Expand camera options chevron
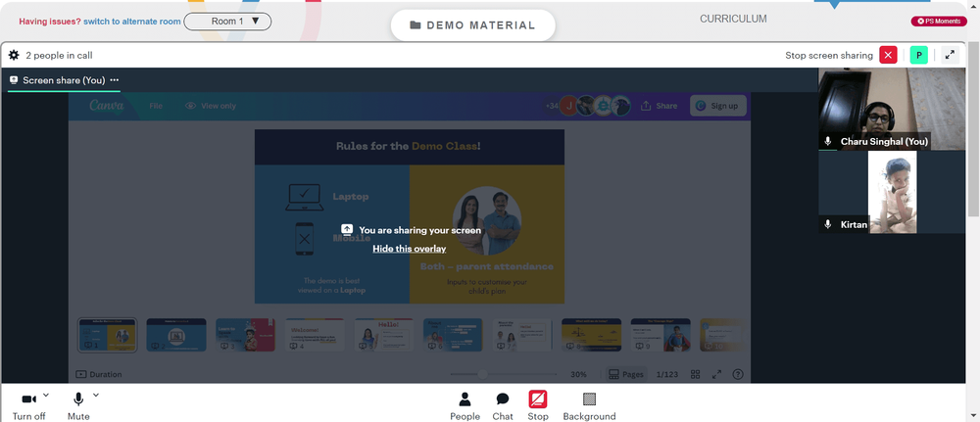This screenshot has height=422, width=980. (46, 395)
